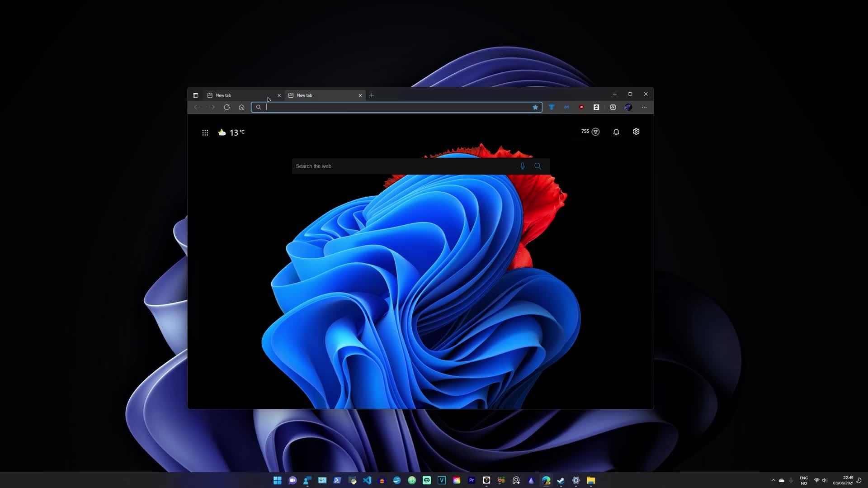
Task: Open Windows Settings gear in taskbar
Action: [576, 480]
